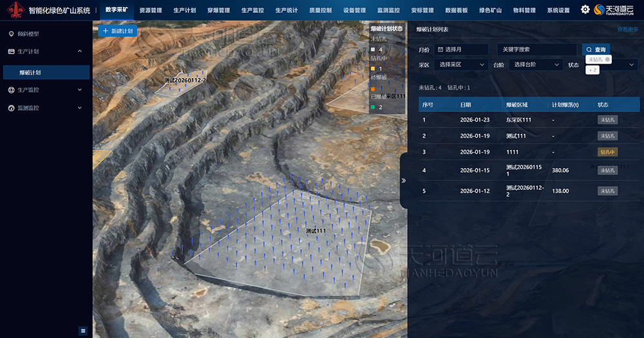
Task: Open the settings gear icon in header
Action: tap(585, 10)
